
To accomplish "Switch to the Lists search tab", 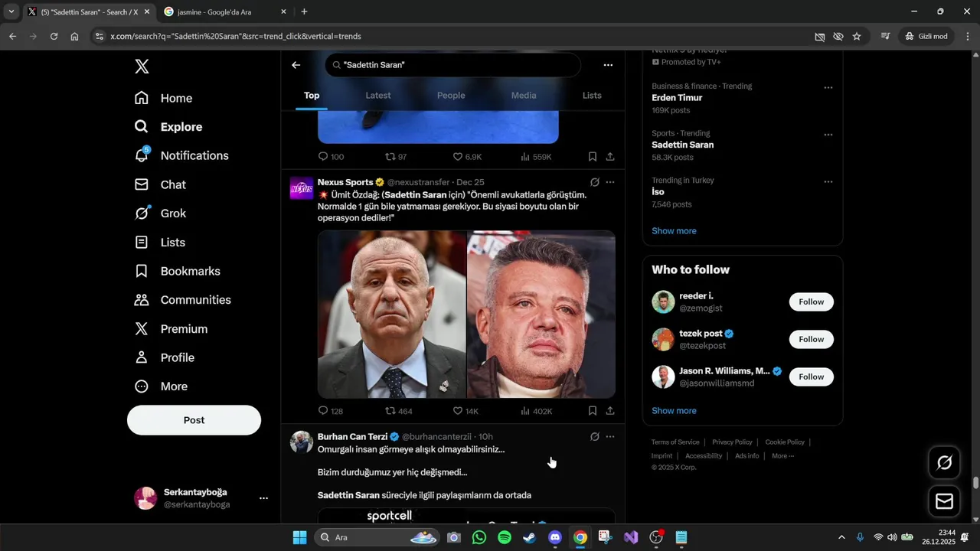I will point(592,96).
